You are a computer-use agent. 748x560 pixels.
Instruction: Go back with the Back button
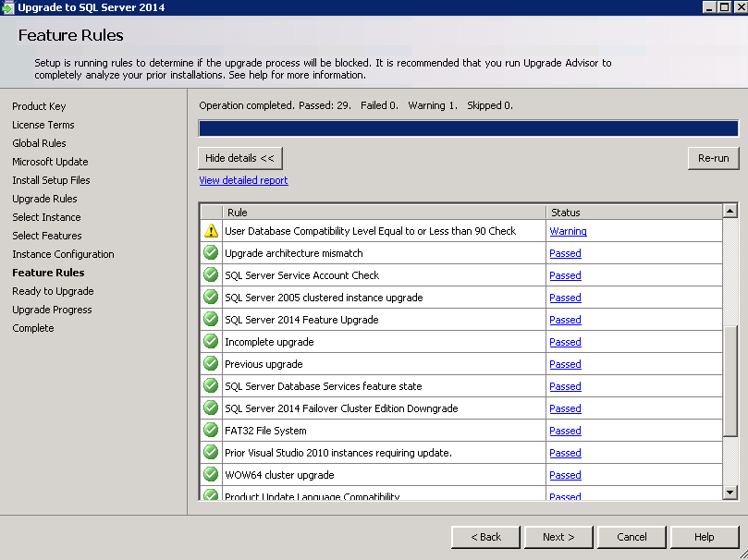485,537
